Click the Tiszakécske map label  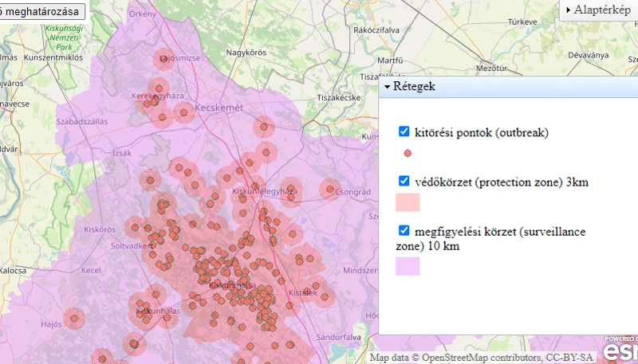[x=339, y=97]
